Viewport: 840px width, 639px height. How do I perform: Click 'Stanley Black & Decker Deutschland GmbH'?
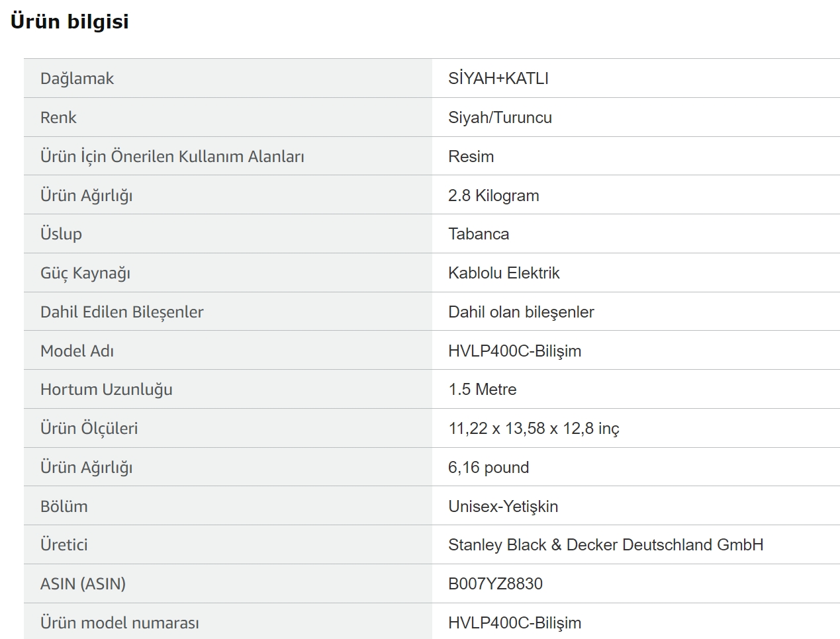[606, 544]
